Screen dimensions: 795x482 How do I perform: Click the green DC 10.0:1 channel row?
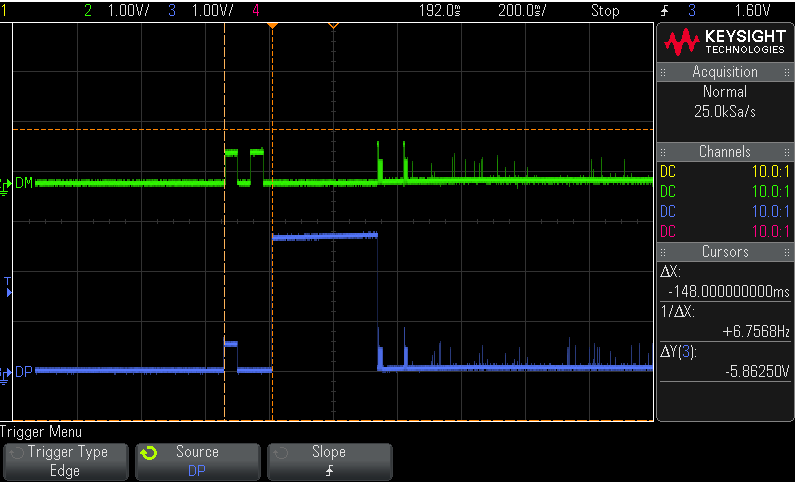pyautogui.click(x=725, y=192)
